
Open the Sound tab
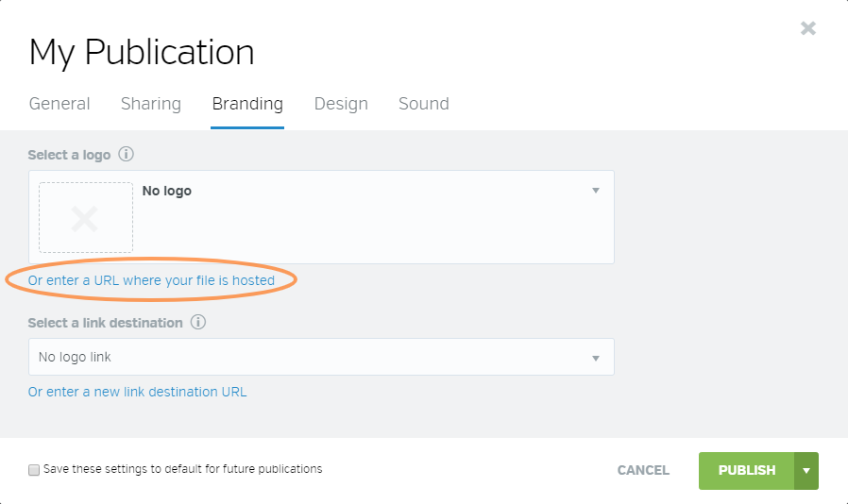pos(424,103)
